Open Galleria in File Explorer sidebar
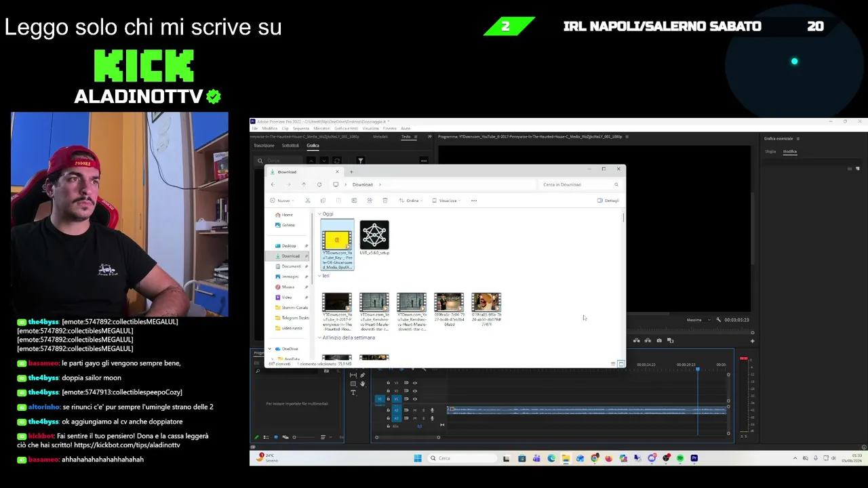This screenshot has width=868, height=488. (285, 225)
